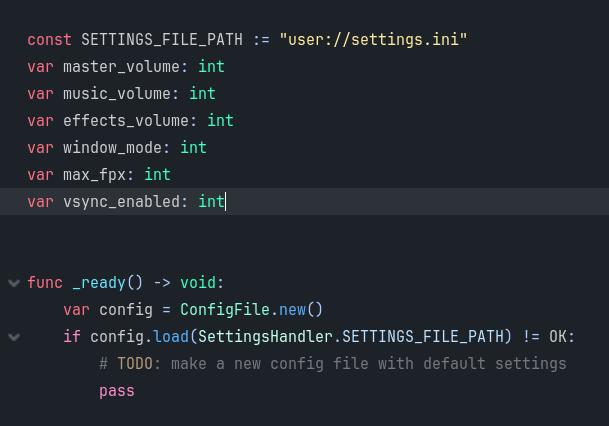Click SettingsHandler in the load argument

(265, 337)
